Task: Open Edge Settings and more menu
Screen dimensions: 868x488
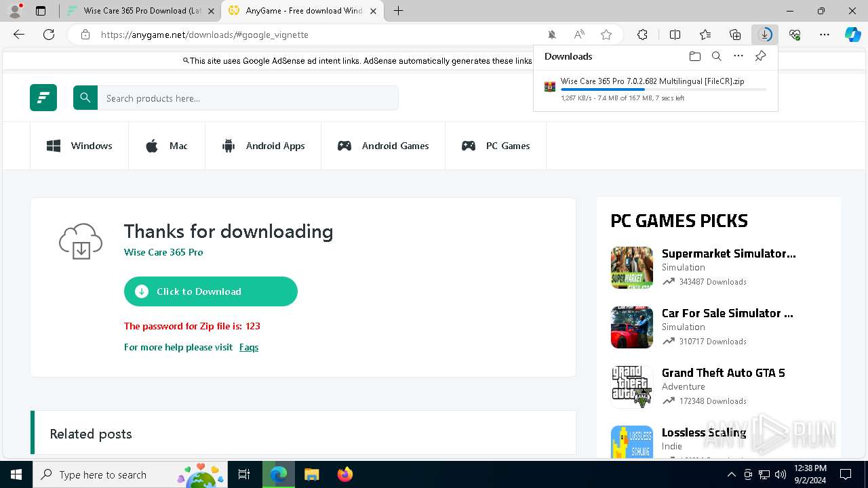Action: [x=825, y=35]
